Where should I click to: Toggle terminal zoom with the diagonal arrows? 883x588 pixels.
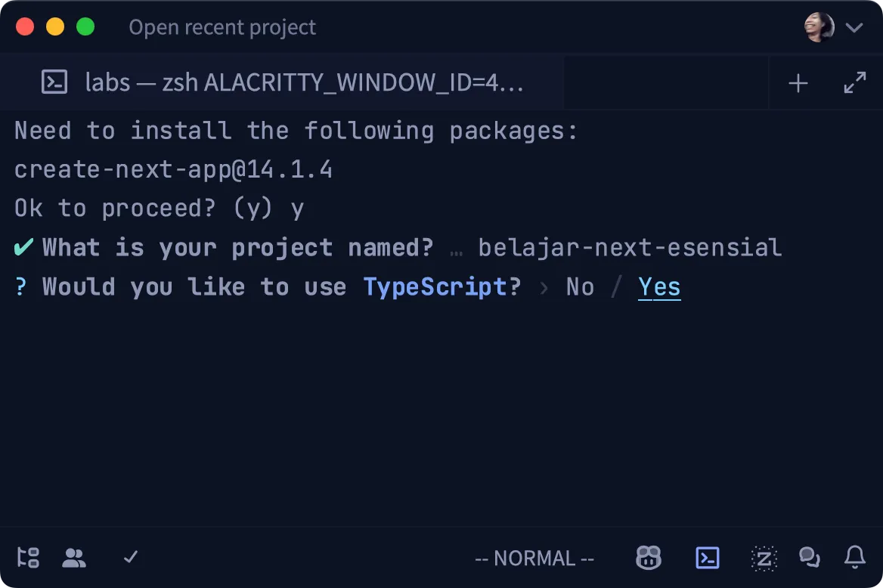point(855,82)
